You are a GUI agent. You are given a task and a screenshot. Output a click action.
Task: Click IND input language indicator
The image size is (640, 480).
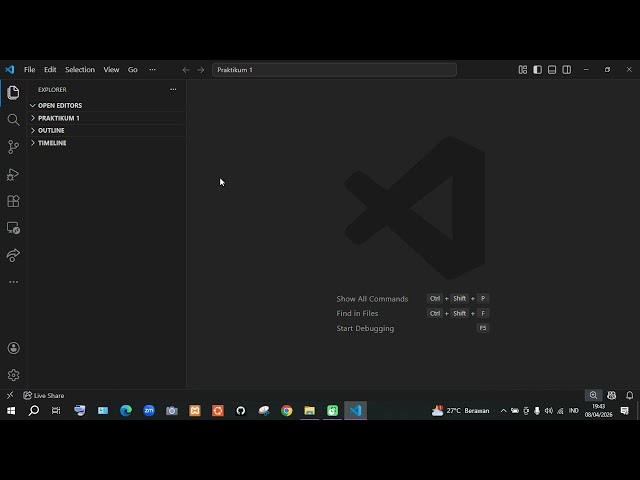pyautogui.click(x=573, y=411)
